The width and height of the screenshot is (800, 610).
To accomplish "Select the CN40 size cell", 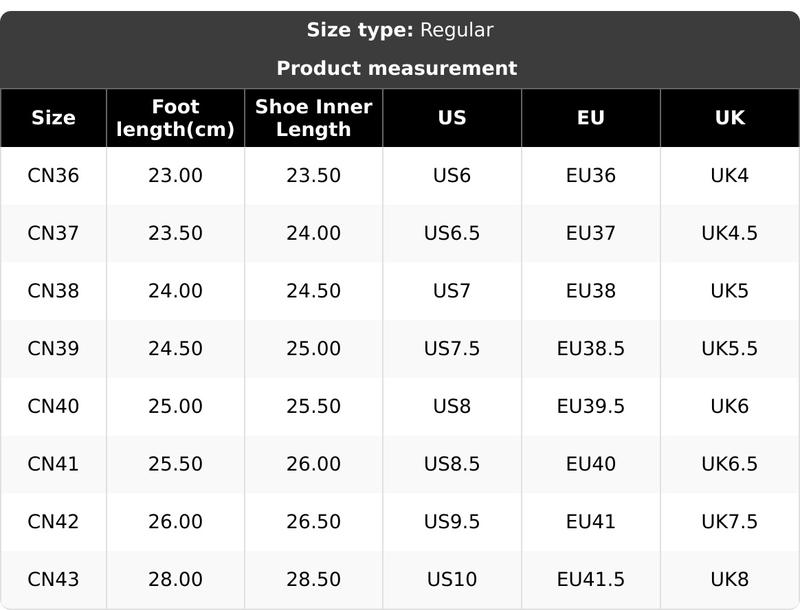I will (53, 407).
